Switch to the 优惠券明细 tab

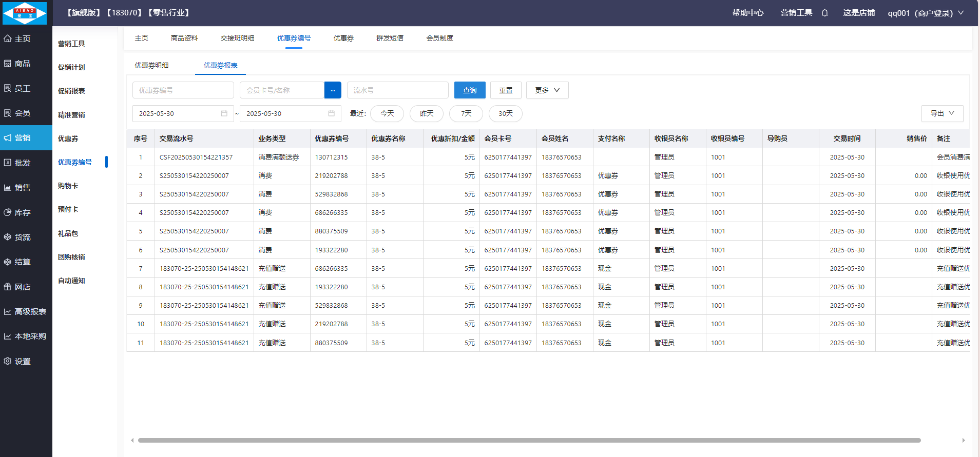pos(151,66)
